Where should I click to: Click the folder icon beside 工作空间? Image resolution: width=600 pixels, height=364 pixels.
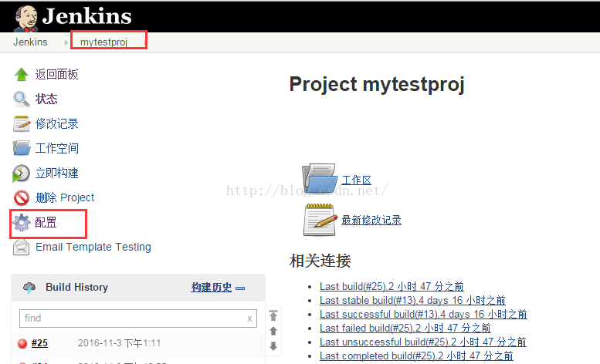point(22,148)
